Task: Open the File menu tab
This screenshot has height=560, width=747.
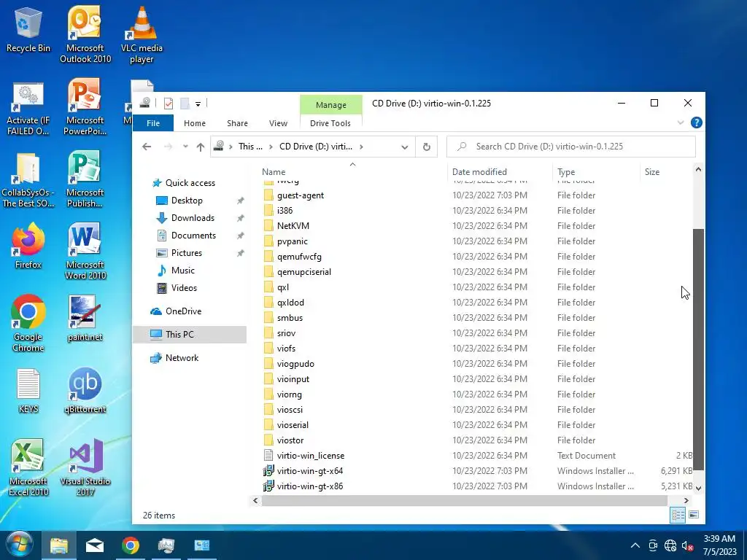Action: (x=153, y=123)
